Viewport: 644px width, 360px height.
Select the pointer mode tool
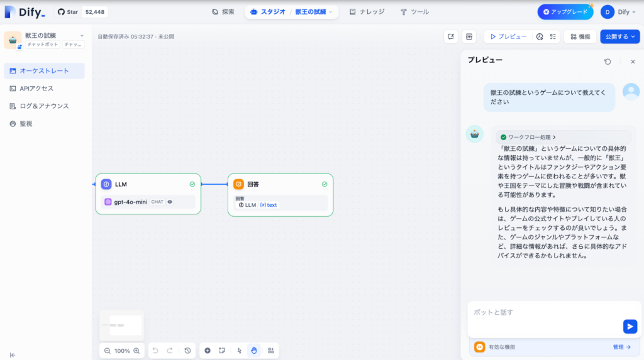[x=240, y=351]
